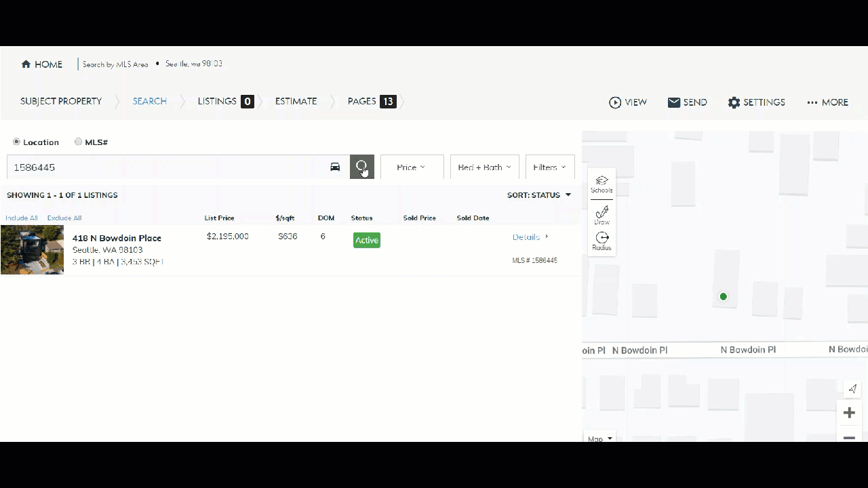Click the search magnifier button
868x488 pixels.
361,167
